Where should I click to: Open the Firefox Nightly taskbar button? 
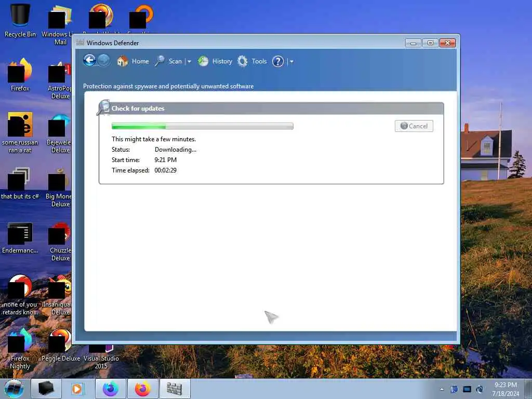pos(111,389)
